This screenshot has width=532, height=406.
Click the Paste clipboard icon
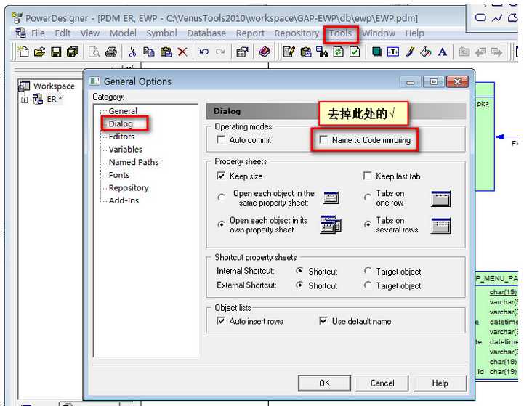pyautogui.click(x=166, y=52)
